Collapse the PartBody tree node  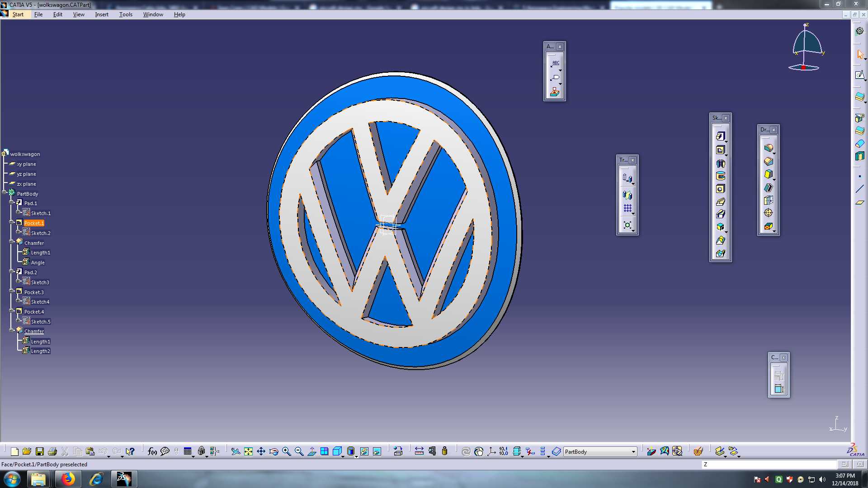[x=4, y=192]
